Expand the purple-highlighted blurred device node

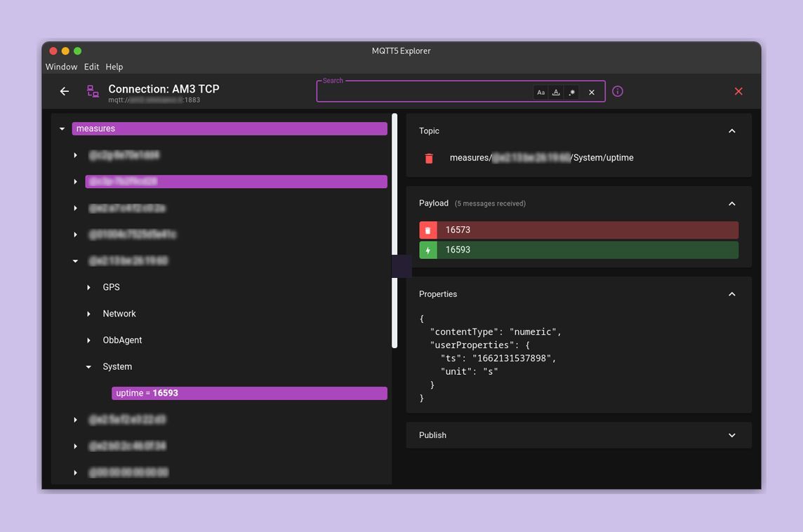tap(75, 182)
